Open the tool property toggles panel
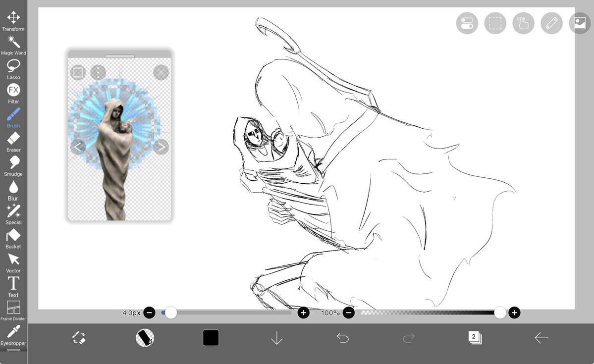594x364 pixels. [466, 23]
